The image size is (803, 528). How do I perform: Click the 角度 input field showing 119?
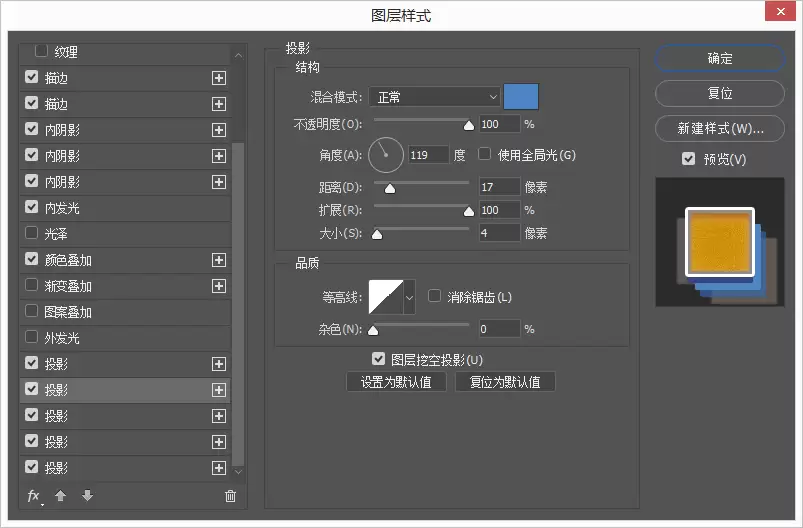[x=429, y=155]
